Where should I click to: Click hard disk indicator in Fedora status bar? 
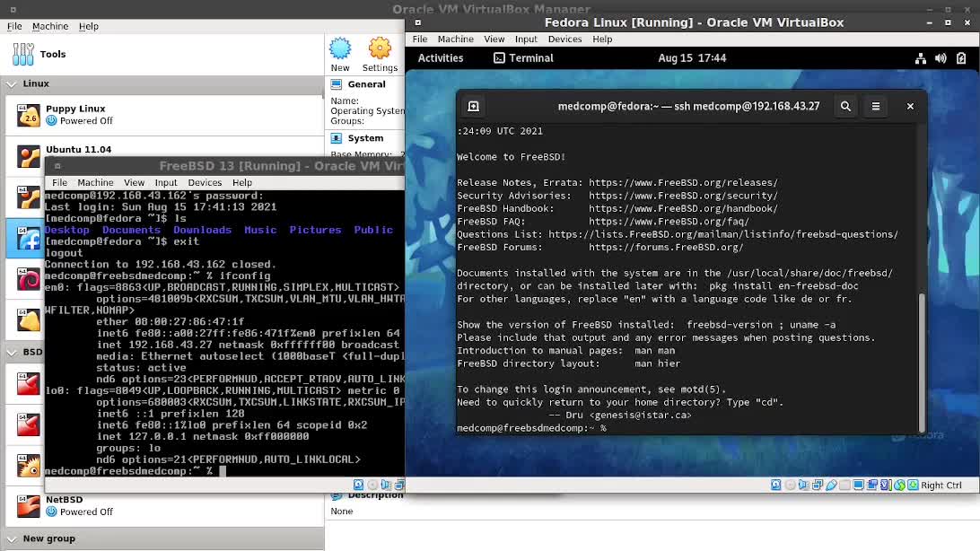[775, 485]
